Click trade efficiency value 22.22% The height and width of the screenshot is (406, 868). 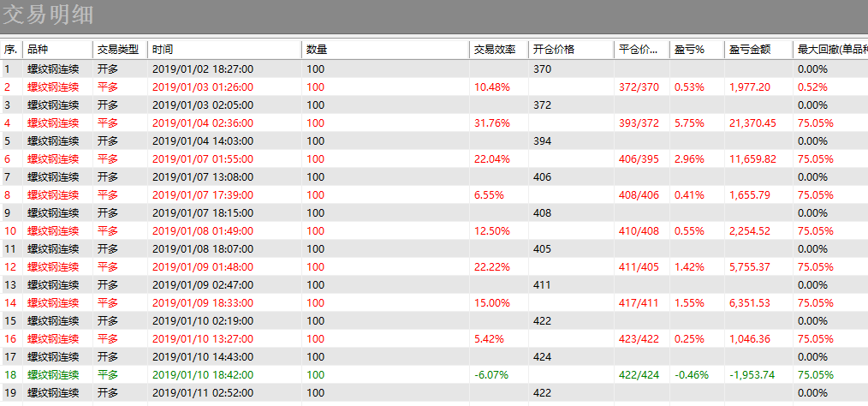pyautogui.click(x=492, y=267)
